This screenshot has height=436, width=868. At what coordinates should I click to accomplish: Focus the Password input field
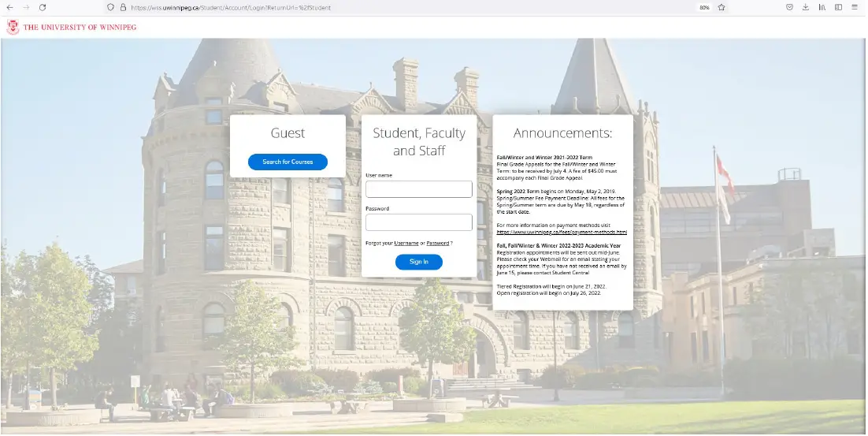click(418, 222)
